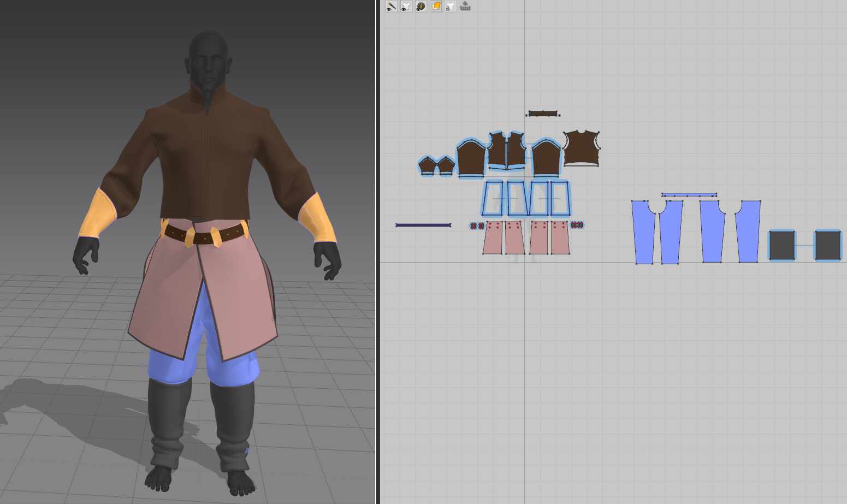
Task: Toggle garment visibility shirt-with-eye icon
Action: click(x=406, y=7)
